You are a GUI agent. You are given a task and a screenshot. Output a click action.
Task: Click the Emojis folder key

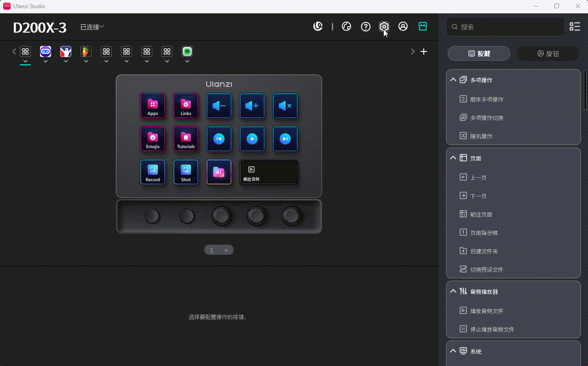[x=153, y=139]
